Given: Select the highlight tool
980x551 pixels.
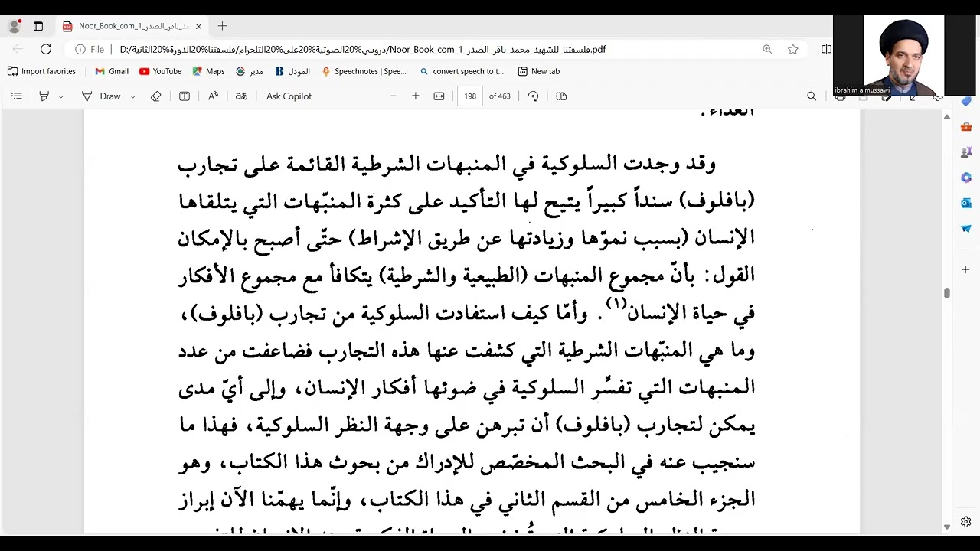Looking at the screenshot, I should pyautogui.click(x=44, y=96).
